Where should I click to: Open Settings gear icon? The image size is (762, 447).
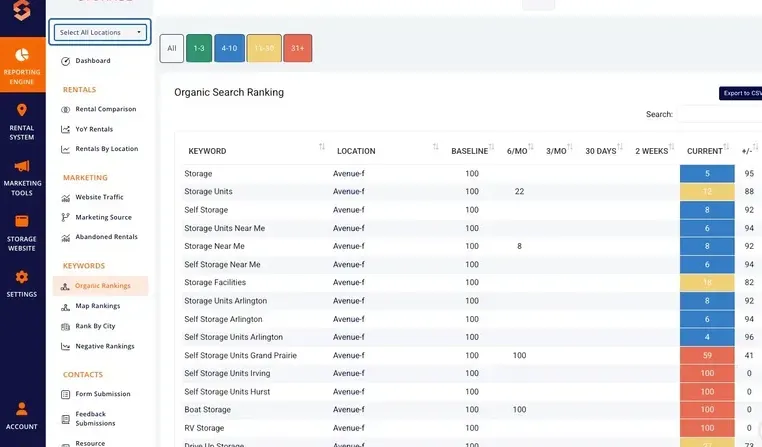click(x=22, y=277)
